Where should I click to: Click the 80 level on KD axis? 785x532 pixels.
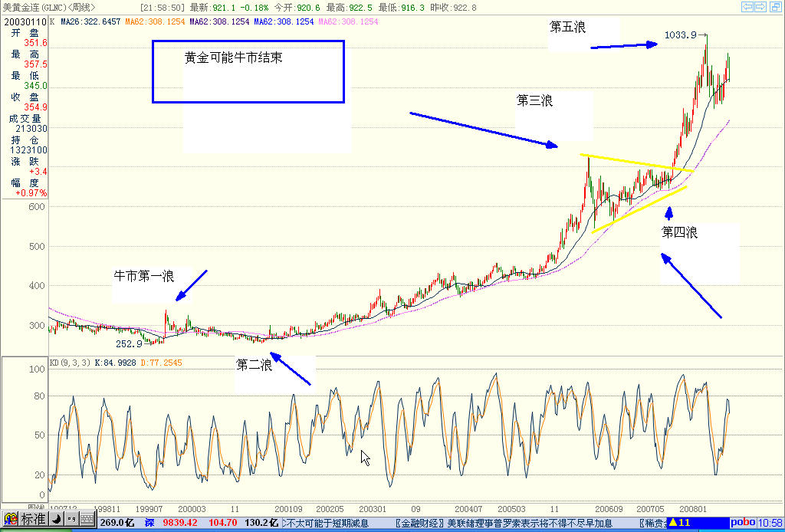pos(38,396)
